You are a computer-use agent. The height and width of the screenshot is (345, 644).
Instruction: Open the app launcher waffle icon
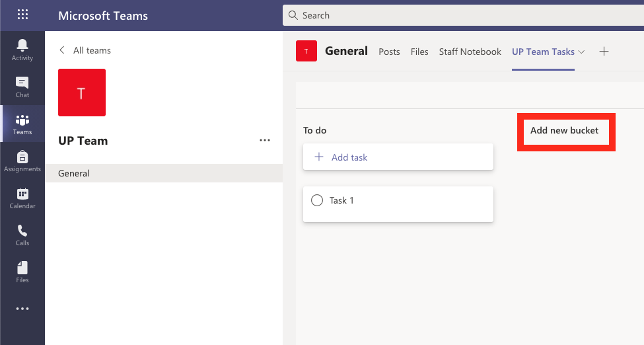(x=22, y=15)
